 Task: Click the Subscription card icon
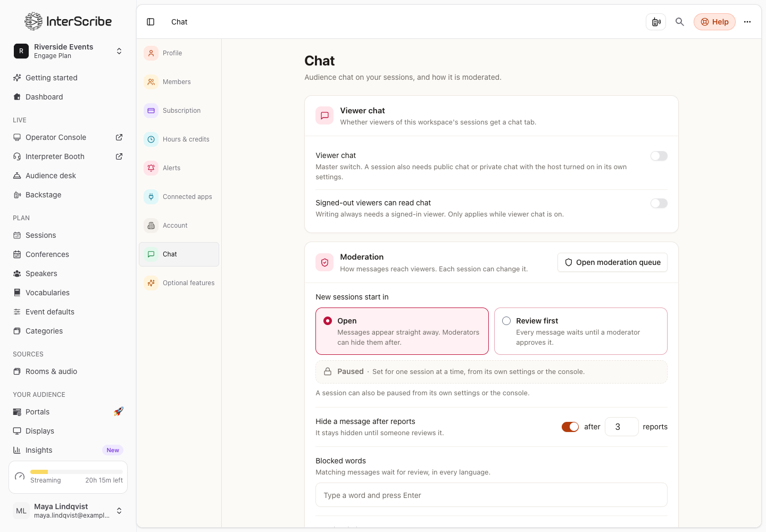[x=151, y=111]
